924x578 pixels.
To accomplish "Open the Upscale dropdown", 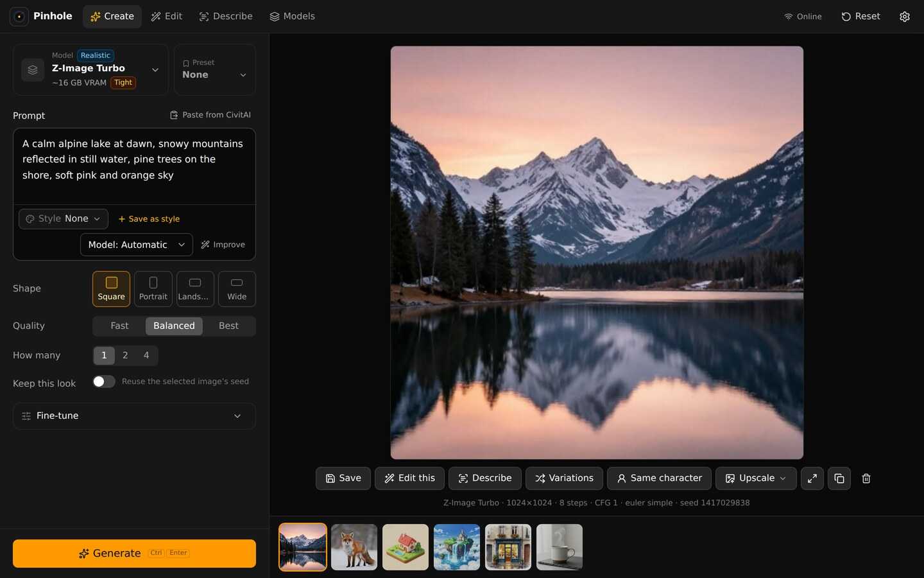I will point(756,478).
